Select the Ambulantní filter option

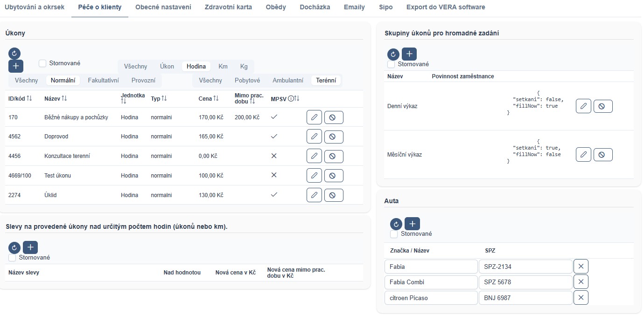tap(288, 80)
